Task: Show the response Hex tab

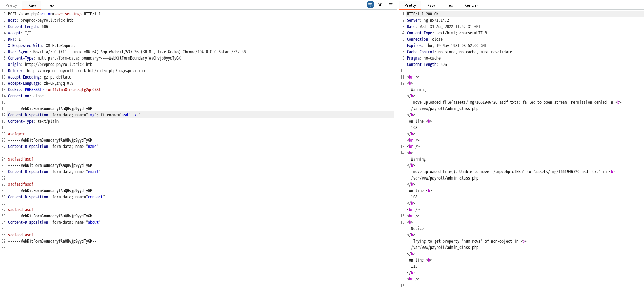Action: coord(449,5)
